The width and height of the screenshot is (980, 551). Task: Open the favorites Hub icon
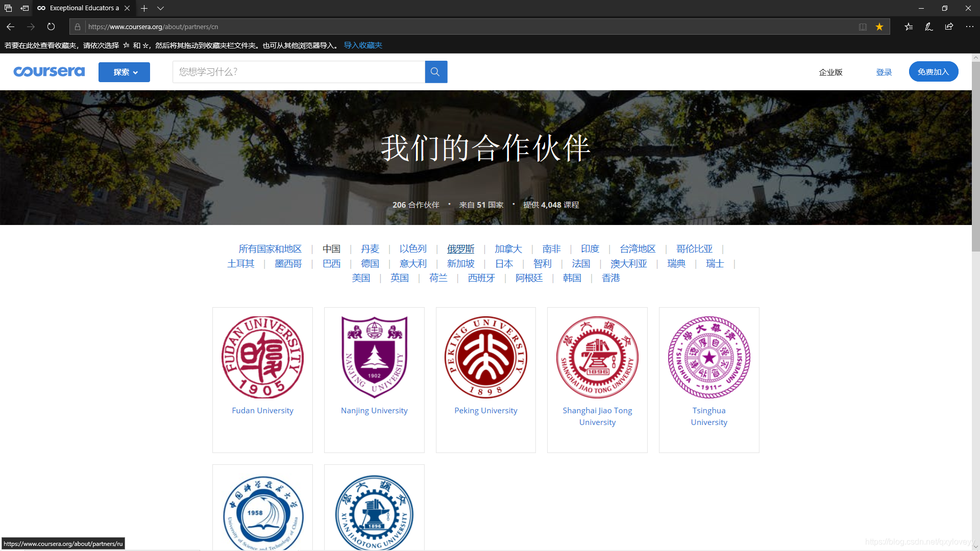(x=908, y=27)
